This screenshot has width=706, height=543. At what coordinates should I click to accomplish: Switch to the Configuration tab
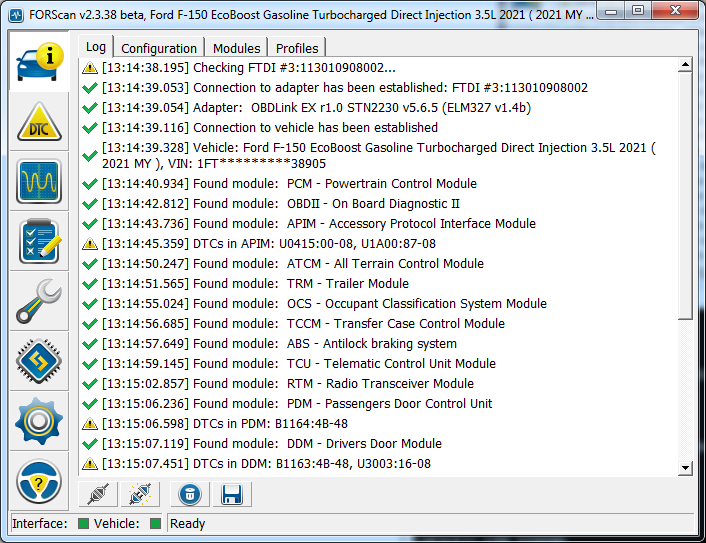tap(159, 48)
